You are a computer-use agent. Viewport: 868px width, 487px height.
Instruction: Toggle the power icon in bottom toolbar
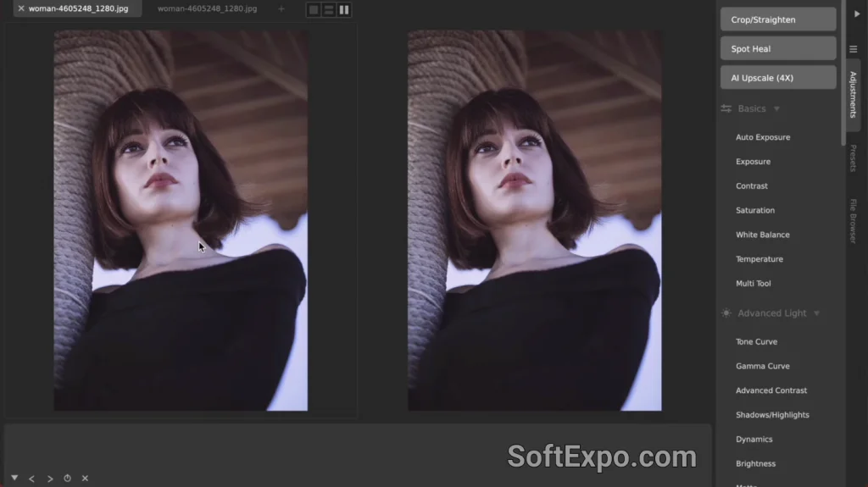pos(67,479)
